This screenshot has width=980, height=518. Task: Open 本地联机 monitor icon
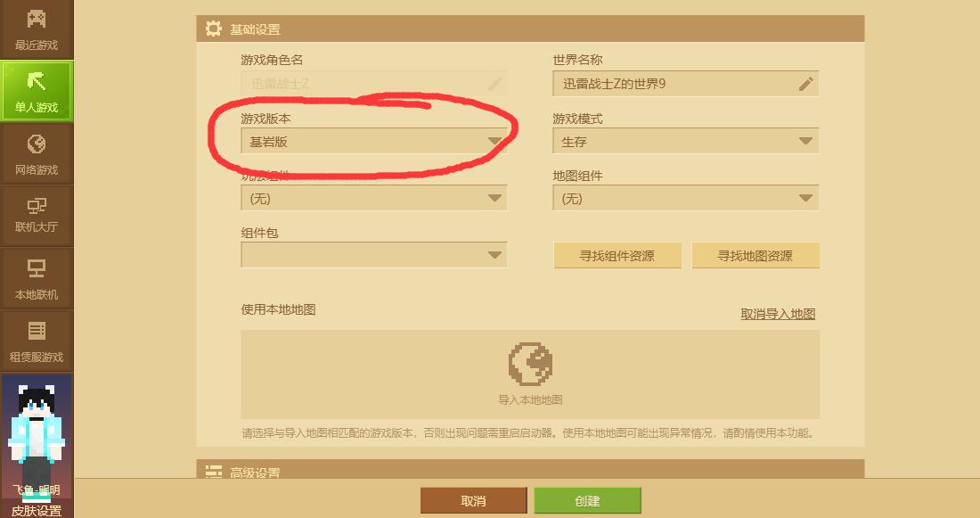(x=37, y=268)
